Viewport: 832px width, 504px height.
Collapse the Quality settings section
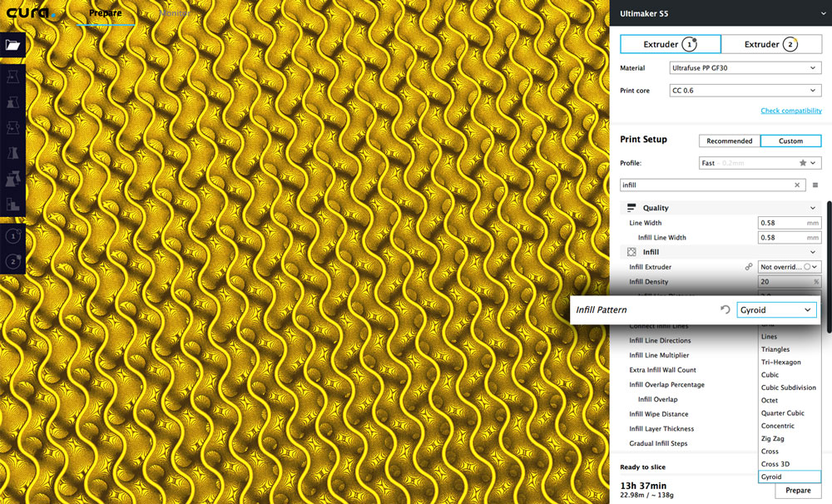812,208
